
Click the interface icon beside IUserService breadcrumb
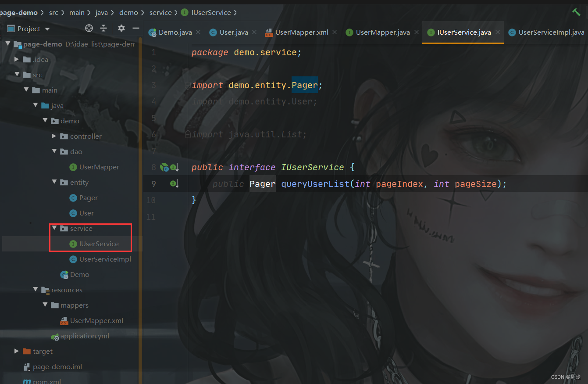(x=184, y=12)
